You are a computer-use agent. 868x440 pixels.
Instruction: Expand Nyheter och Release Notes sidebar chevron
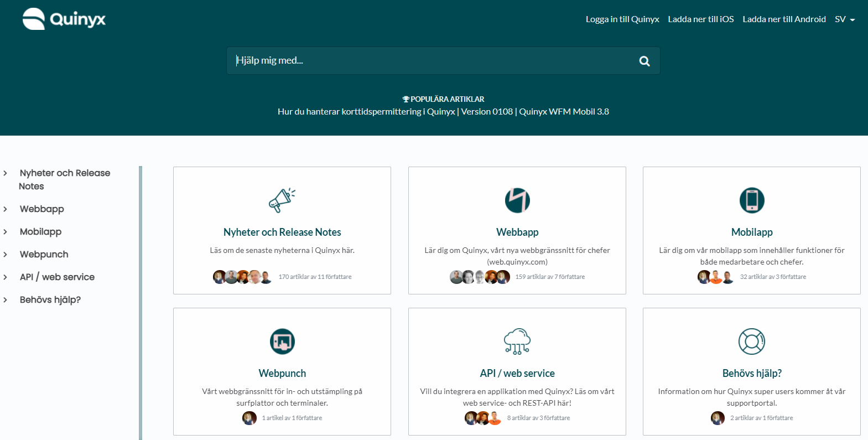point(6,173)
